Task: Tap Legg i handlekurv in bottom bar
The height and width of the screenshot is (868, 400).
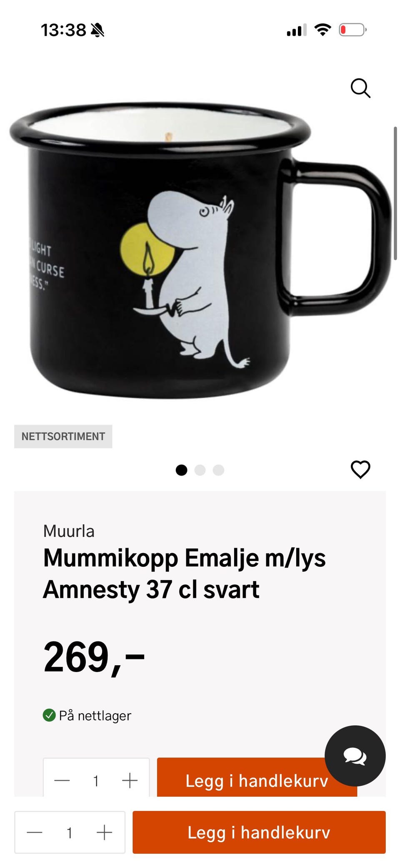Action: point(259,833)
